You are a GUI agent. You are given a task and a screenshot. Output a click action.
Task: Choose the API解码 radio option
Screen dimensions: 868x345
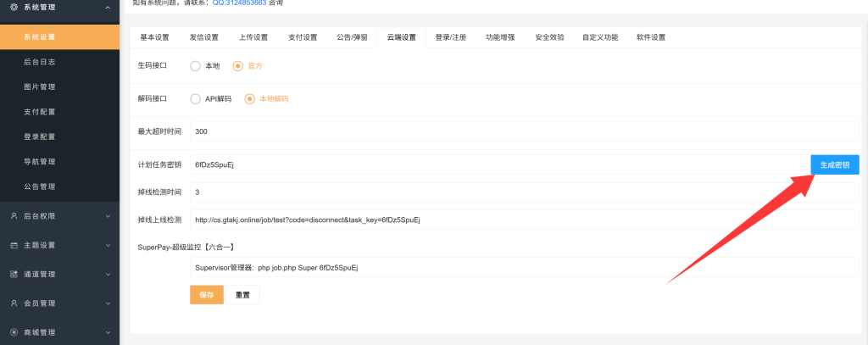[196, 98]
